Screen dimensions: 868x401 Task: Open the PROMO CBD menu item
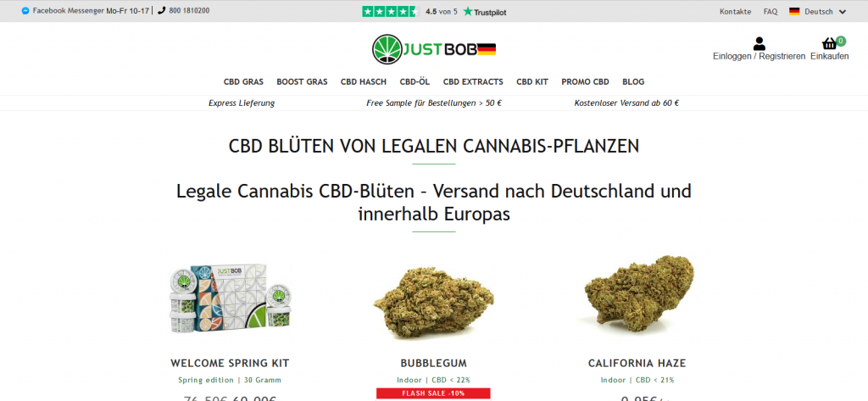[x=585, y=82]
